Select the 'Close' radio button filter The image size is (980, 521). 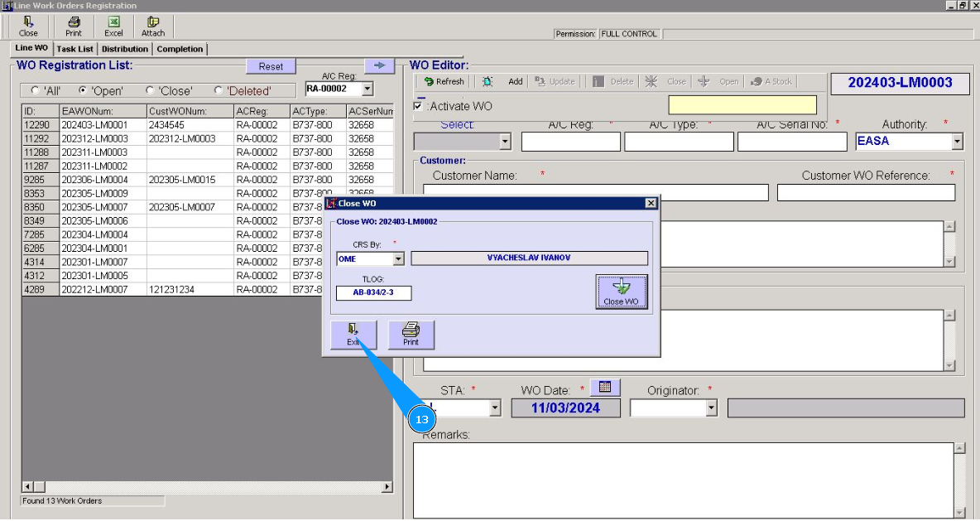tap(150, 90)
